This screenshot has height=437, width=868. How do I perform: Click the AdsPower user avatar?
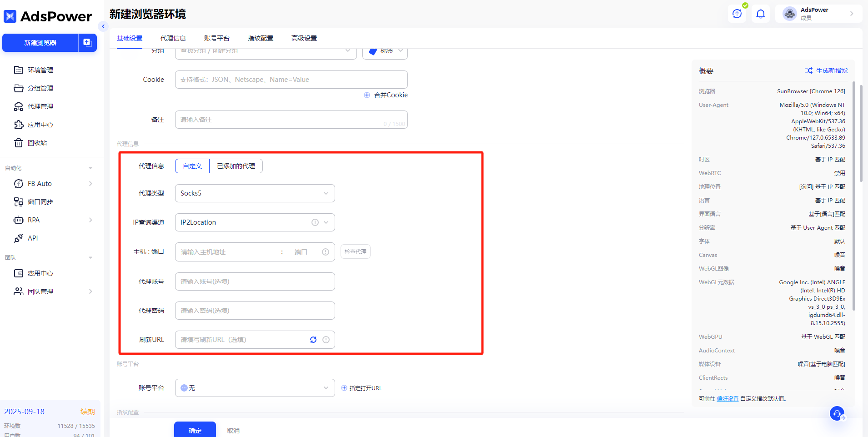790,14
